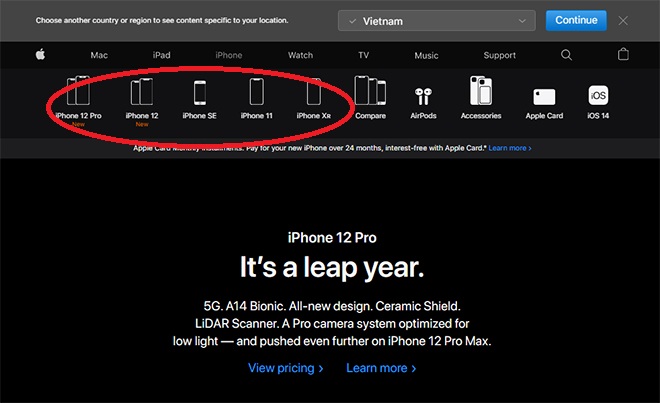
Task: Open the TV menu item
Action: pos(364,55)
